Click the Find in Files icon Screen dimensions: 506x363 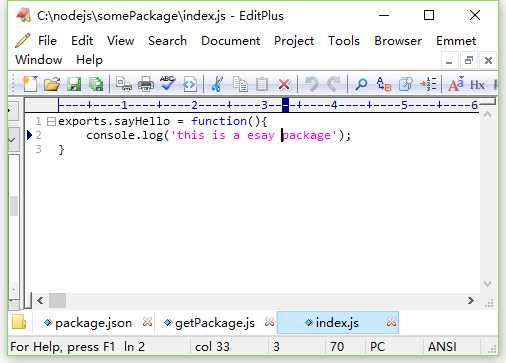(x=406, y=84)
